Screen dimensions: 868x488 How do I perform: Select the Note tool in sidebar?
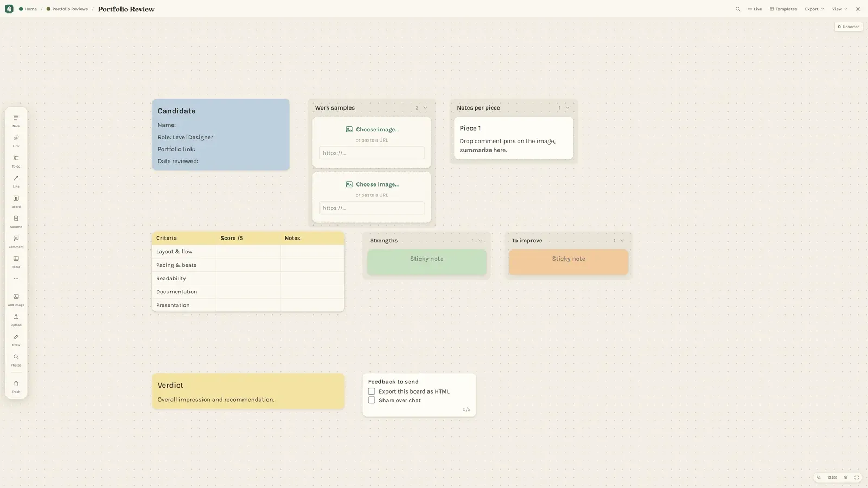[16, 121]
